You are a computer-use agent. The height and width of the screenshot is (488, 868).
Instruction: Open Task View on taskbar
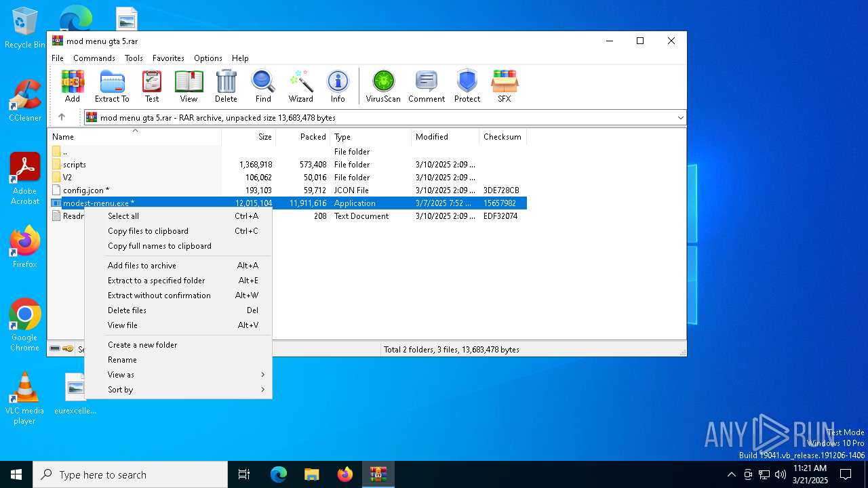tap(244, 474)
